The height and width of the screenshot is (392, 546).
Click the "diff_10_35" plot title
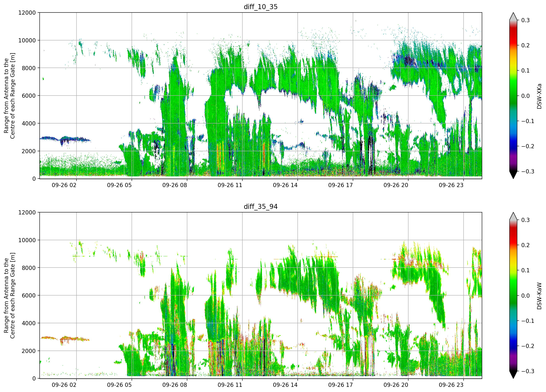[x=260, y=7]
